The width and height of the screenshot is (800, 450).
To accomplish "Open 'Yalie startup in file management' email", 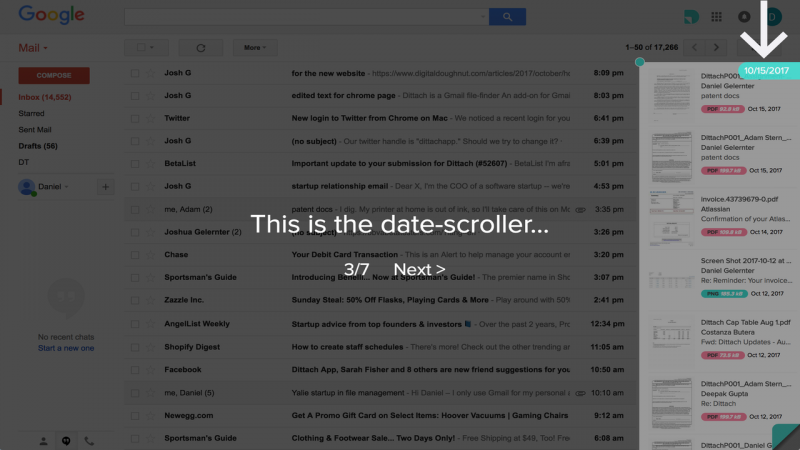I will (x=381, y=393).
